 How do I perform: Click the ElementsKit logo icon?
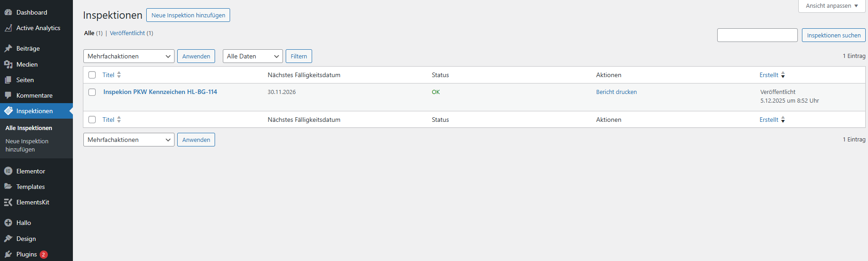pyautogui.click(x=8, y=202)
